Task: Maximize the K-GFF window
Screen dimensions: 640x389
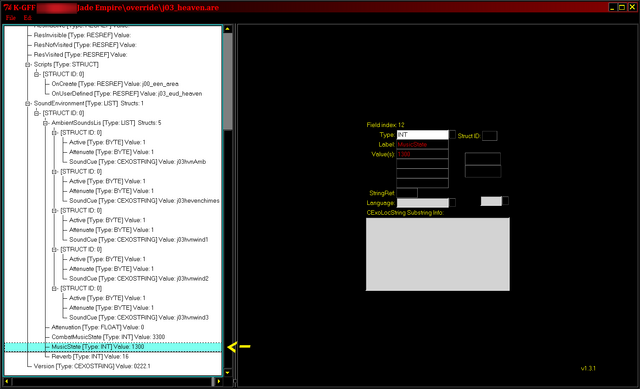Action: pyautogui.click(x=622, y=7)
